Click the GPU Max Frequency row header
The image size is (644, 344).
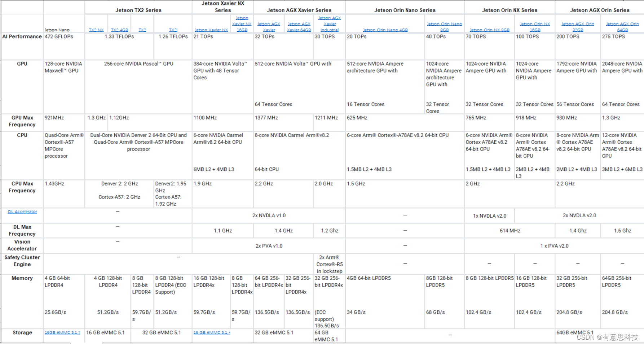point(22,121)
